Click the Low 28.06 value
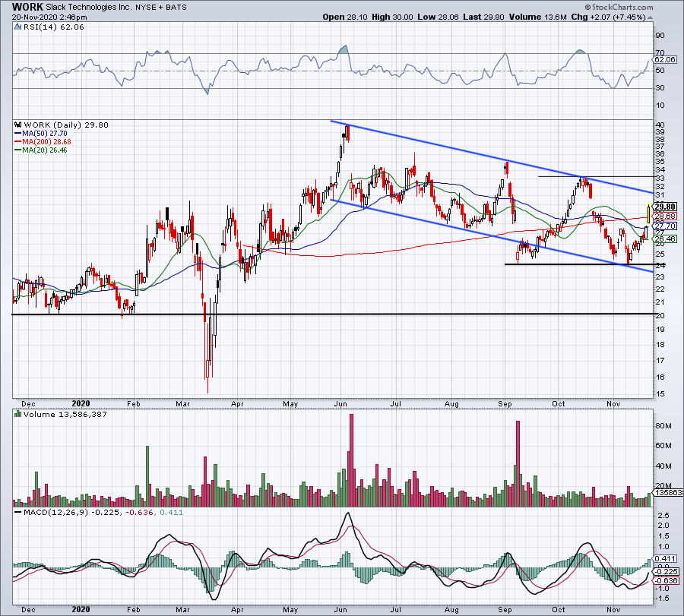Image resolution: width=684 pixels, height=616 pixels. pos(438,17)
